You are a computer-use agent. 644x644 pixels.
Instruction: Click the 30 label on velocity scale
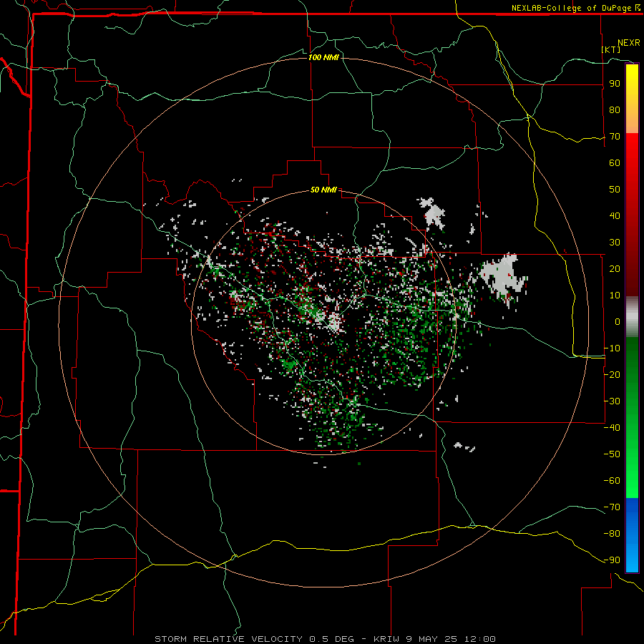click(615, 243)
